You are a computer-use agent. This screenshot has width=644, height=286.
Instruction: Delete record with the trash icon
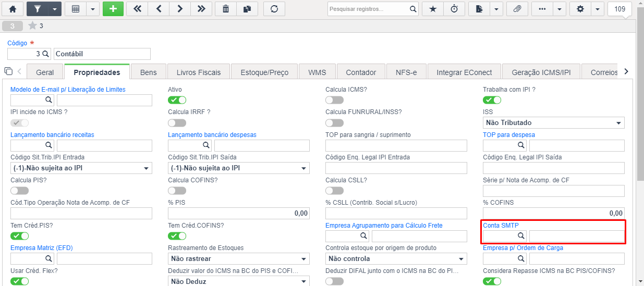coord(226,9)
